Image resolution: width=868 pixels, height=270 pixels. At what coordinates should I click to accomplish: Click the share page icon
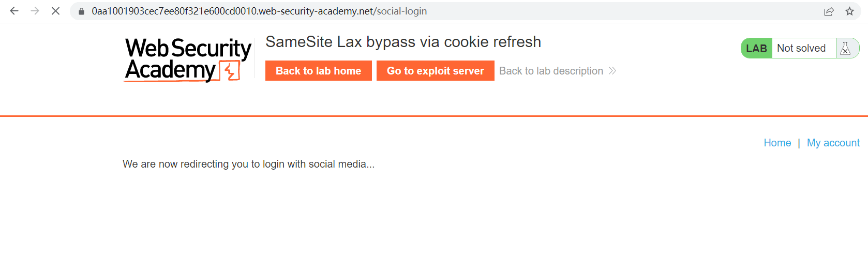[829, 11]
